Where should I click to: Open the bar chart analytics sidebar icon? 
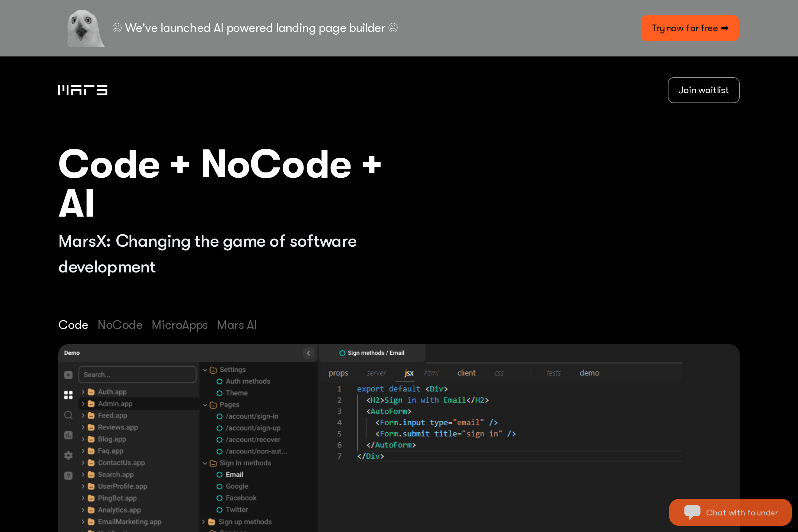tap(68, 435)
